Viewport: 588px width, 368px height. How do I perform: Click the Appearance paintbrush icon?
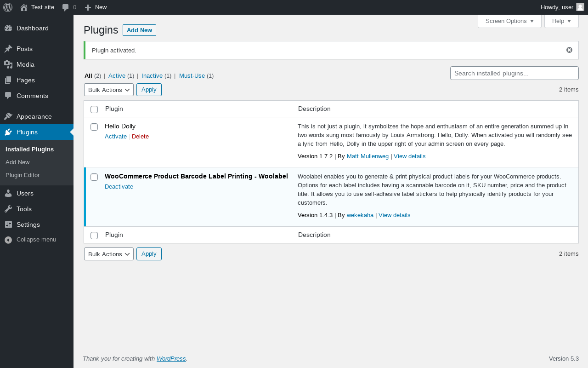(x=8, y=116)
